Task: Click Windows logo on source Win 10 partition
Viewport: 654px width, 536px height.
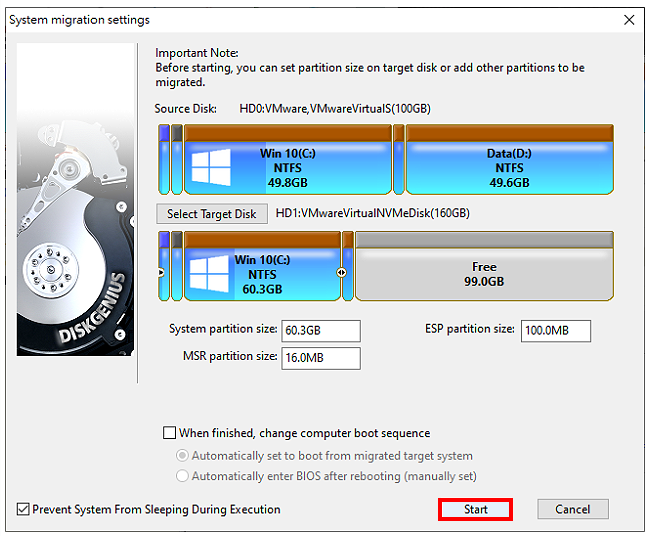Action: click(x=211, y=167)
